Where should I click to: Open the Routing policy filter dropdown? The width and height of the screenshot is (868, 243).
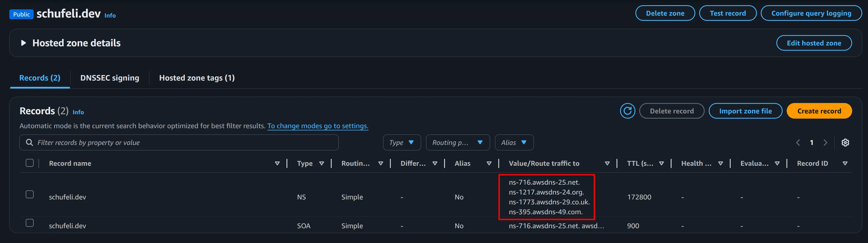pyautogui.click(x=457, y=142)
